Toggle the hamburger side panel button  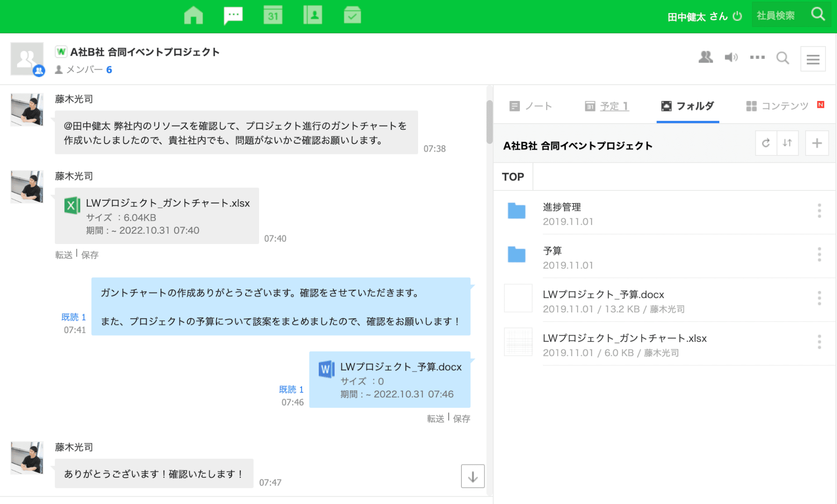click(813, 59)
